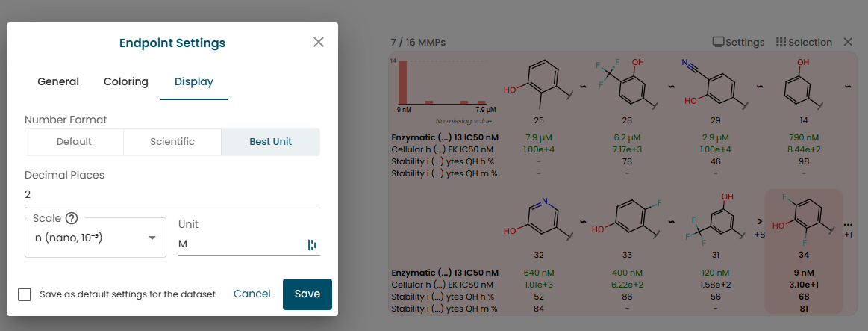This screenshot has height=331, width=868.
Task: Switch to the Coloring tab
Action: [x=126, y=82]
